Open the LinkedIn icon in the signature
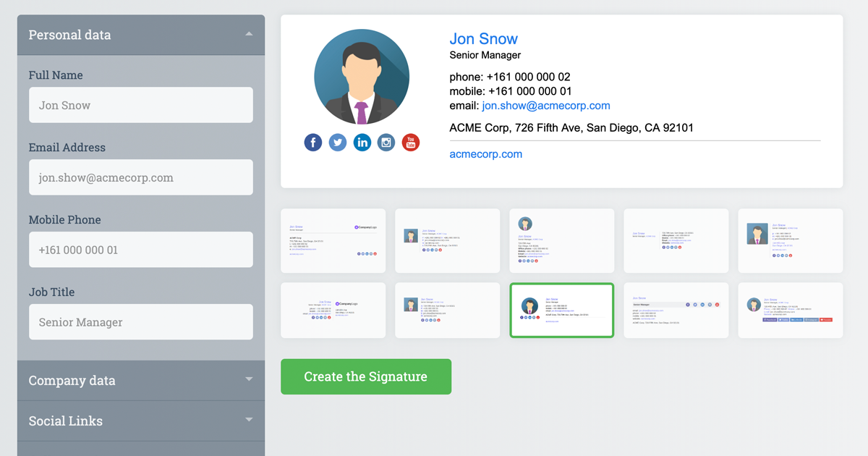The height and width of the screenshot is (456, 868). tap(362, 143)
